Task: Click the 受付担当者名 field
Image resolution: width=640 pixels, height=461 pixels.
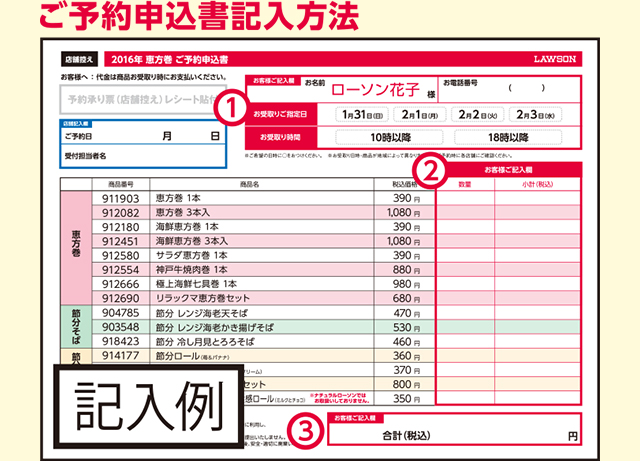Action: pyautogui.click(x=143, y=156)
